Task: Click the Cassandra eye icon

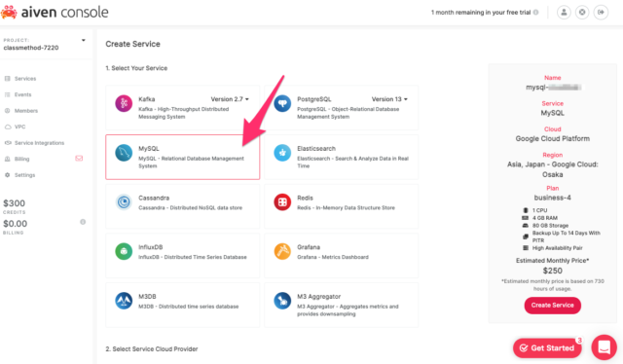Action: click(x=124, y=202)
